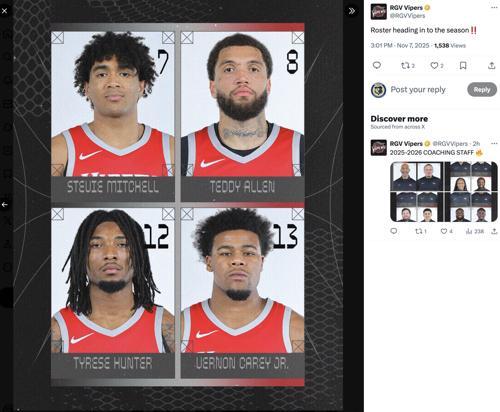Share the roster post

click(492, 66)
